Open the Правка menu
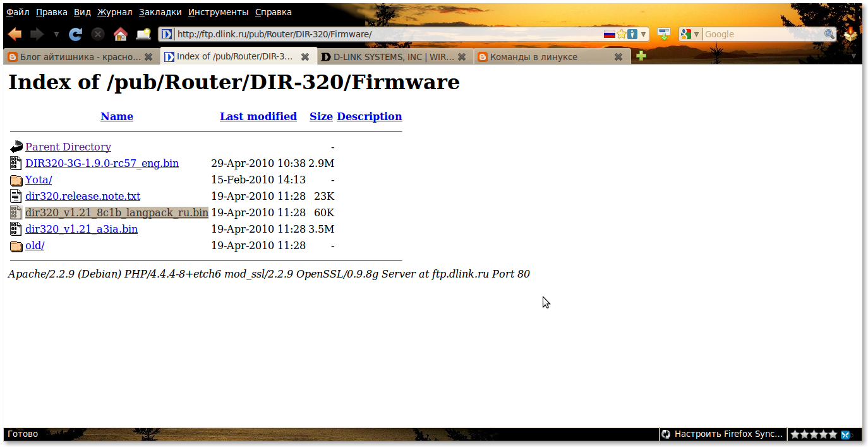 [x=51, y=12]
